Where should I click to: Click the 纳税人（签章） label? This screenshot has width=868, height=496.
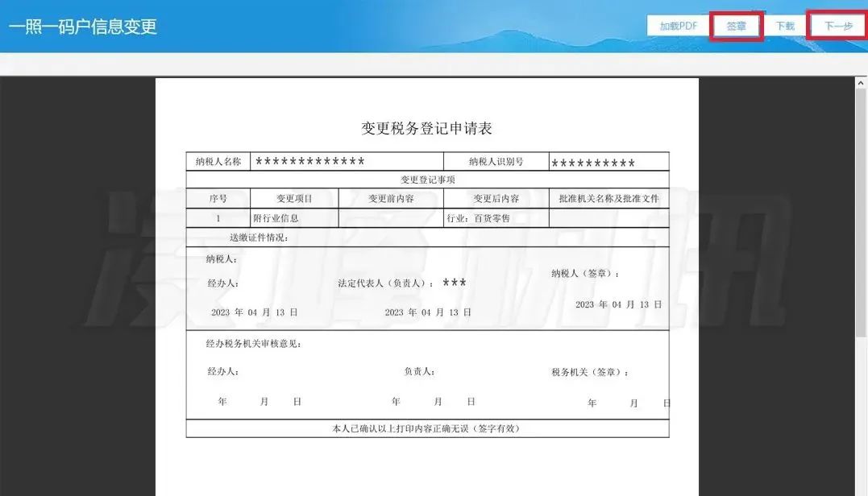coord(586,273)
